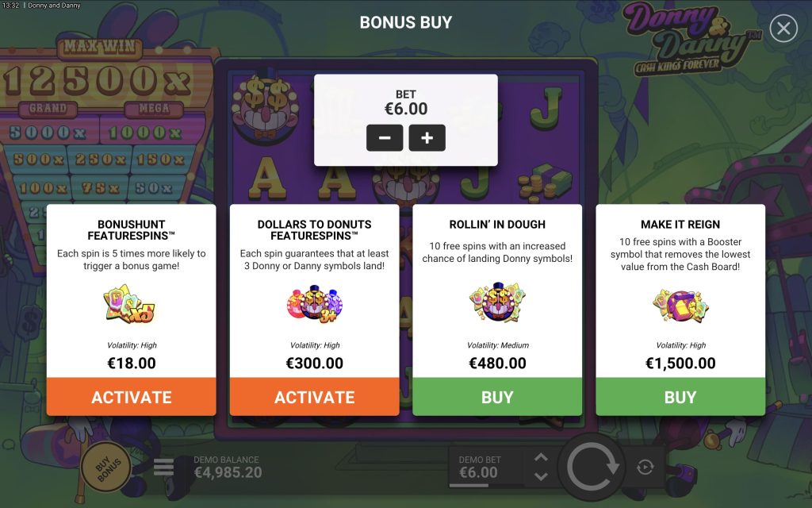Click the large spin button
This screenshot has height=508, width=812.
[x=592, y=467]
